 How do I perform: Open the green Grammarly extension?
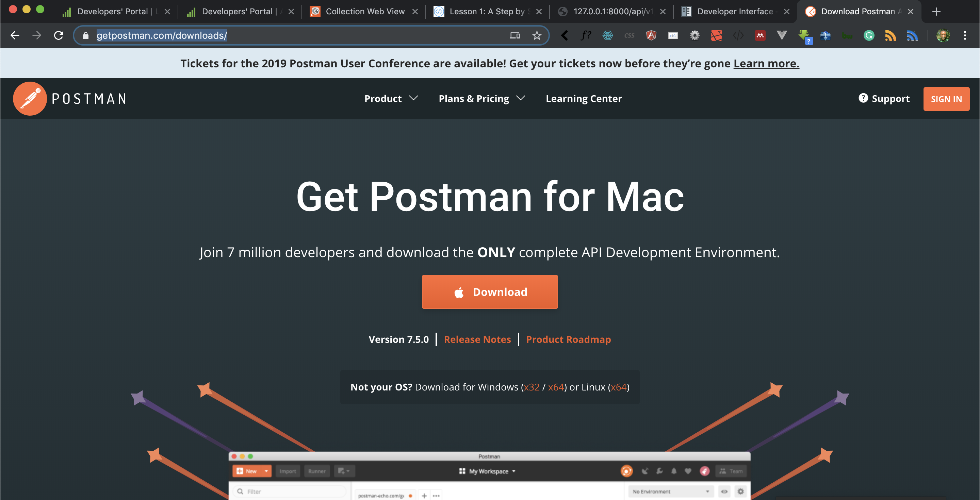coord(868,35)
